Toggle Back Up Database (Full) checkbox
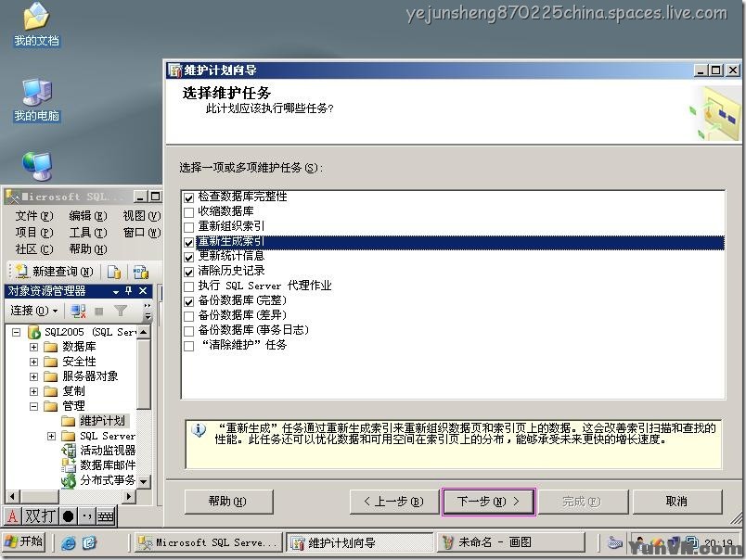 point(189,301)
